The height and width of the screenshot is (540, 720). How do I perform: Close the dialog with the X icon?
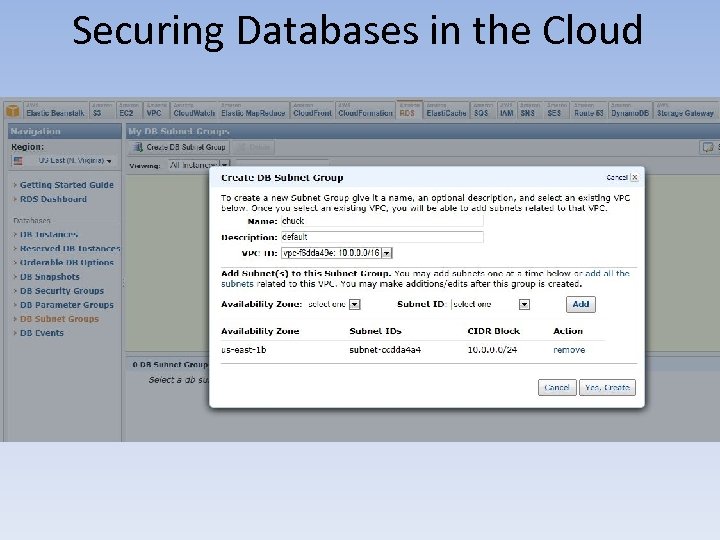tap(634, 177)
